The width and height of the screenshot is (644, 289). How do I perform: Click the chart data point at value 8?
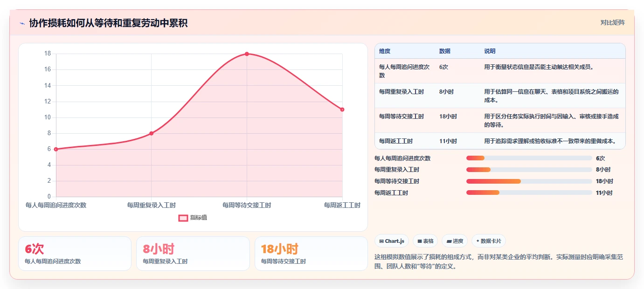[x=151, y=133]
